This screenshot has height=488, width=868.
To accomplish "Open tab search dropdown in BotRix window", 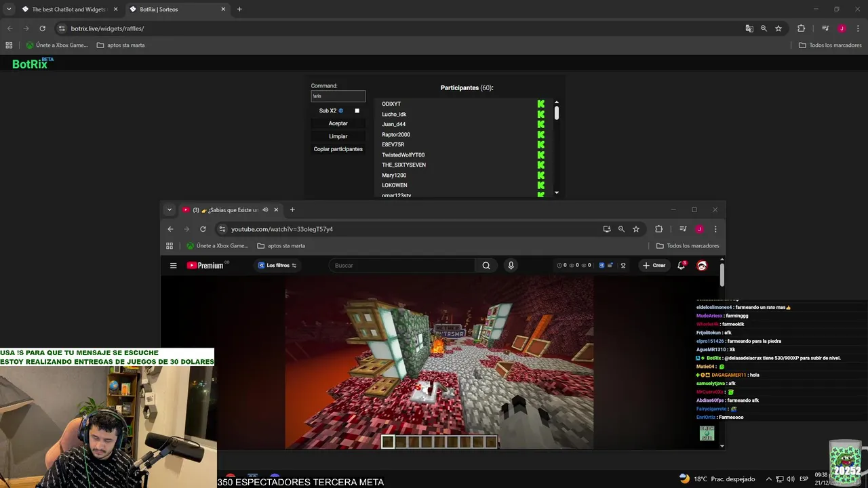I will pyautogui.click(x=9, y=9).
